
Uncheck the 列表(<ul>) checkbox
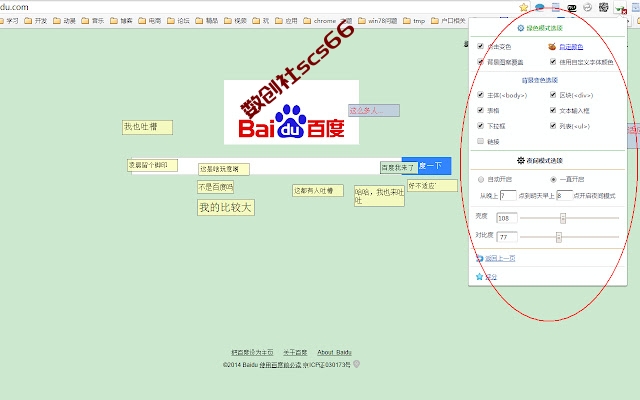coord(553,126)
